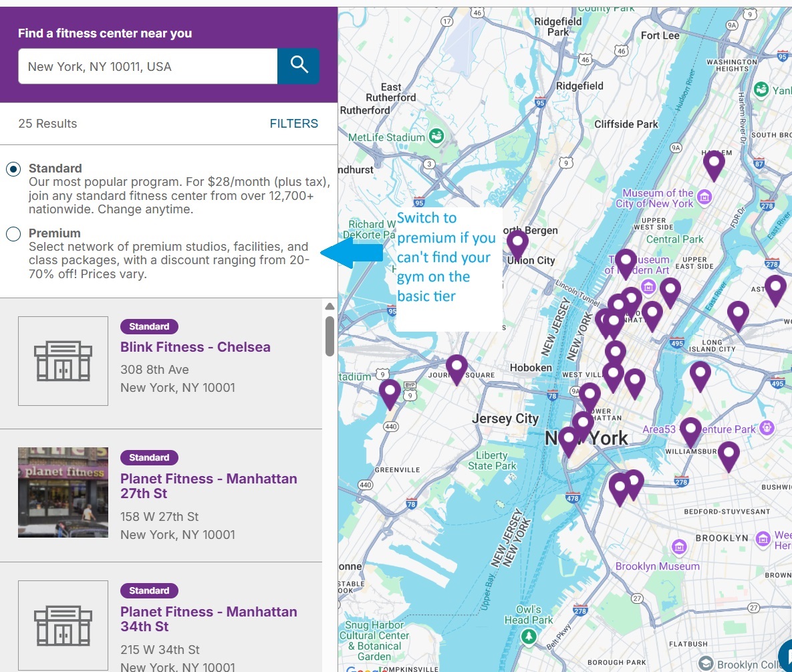The width and height of the screenshot is (792, 672).
Task: Click the "Liberty State Park" map label
Action: pos(492,461)
